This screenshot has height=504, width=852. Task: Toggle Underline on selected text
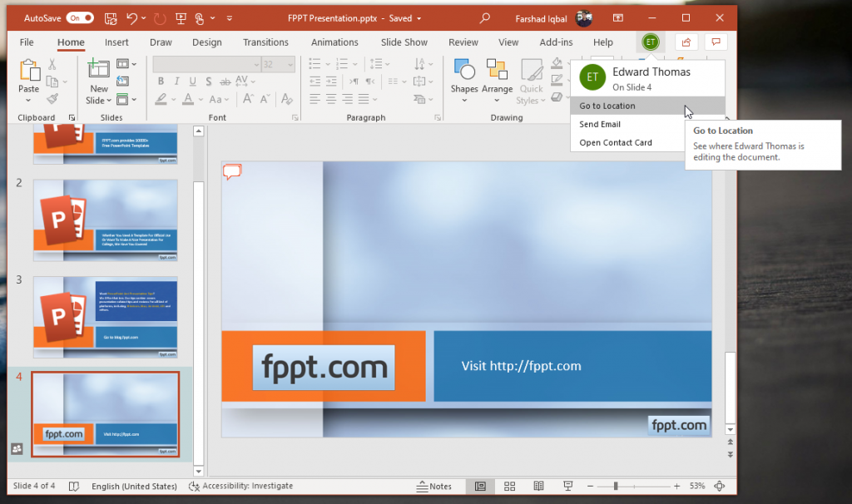(193, 81)
